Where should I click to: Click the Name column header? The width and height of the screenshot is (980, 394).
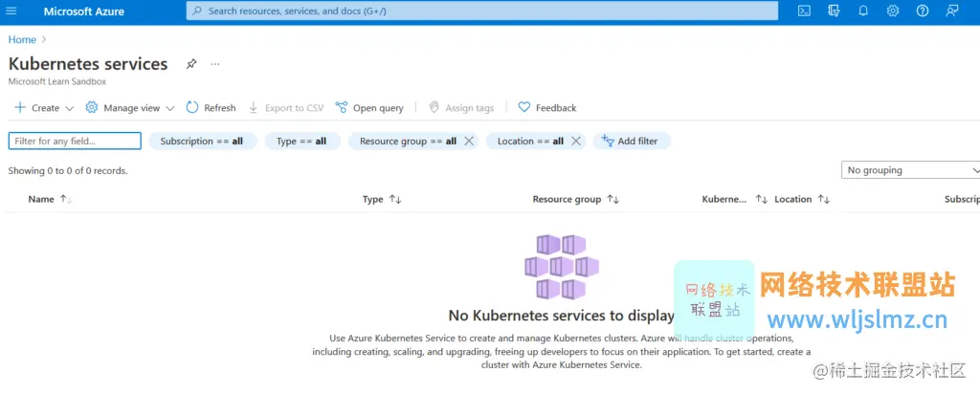pyautogui.click(x=41, y=199)
